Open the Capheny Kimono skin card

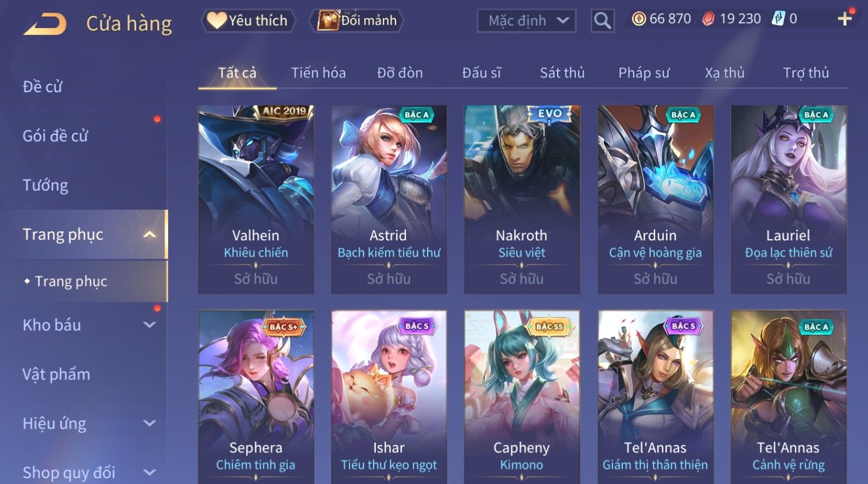click(522, 397)
